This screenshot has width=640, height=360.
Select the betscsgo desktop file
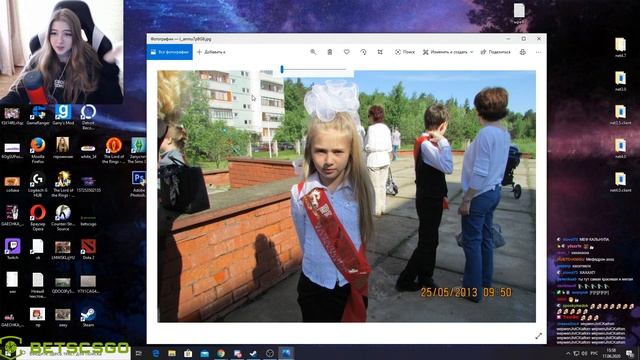pos(88,220)
